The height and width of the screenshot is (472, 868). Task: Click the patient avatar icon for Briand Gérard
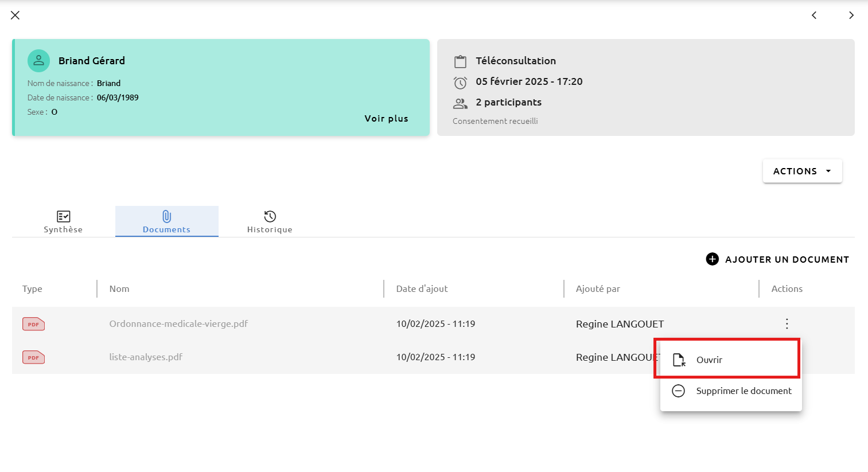tap(38, 61)
